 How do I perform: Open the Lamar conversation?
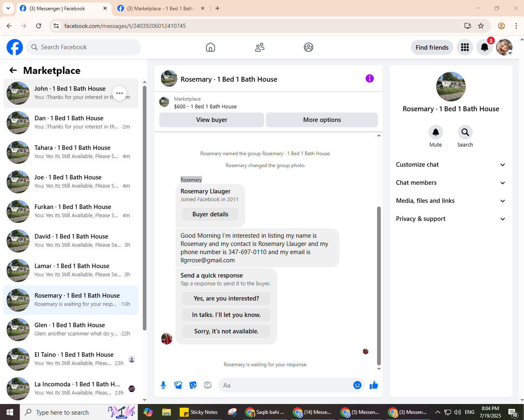point(71,271)
